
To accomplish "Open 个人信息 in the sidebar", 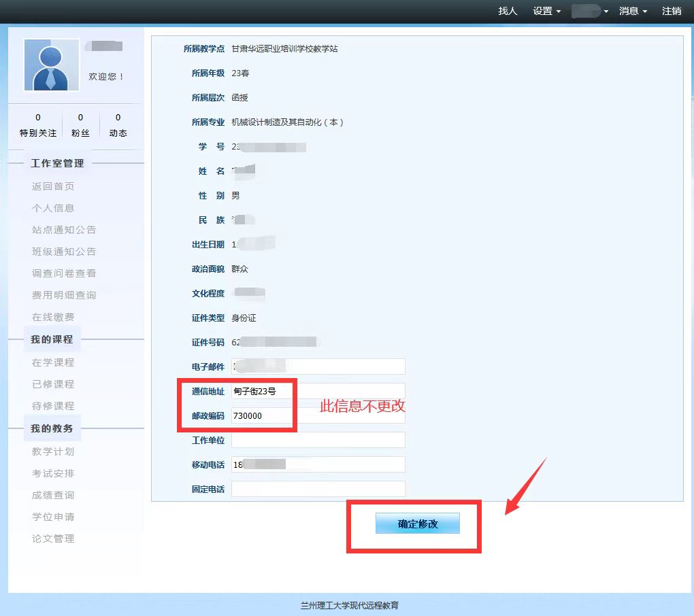I will coord(53,208).
